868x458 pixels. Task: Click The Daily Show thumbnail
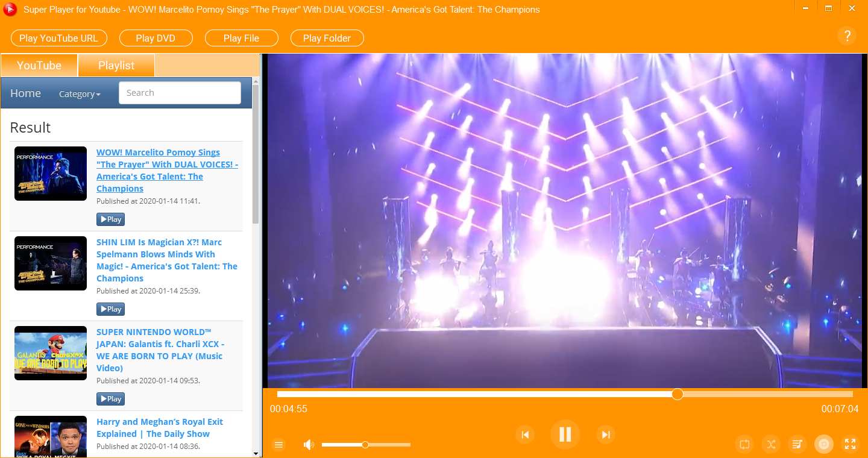click(x=51, y=436)
